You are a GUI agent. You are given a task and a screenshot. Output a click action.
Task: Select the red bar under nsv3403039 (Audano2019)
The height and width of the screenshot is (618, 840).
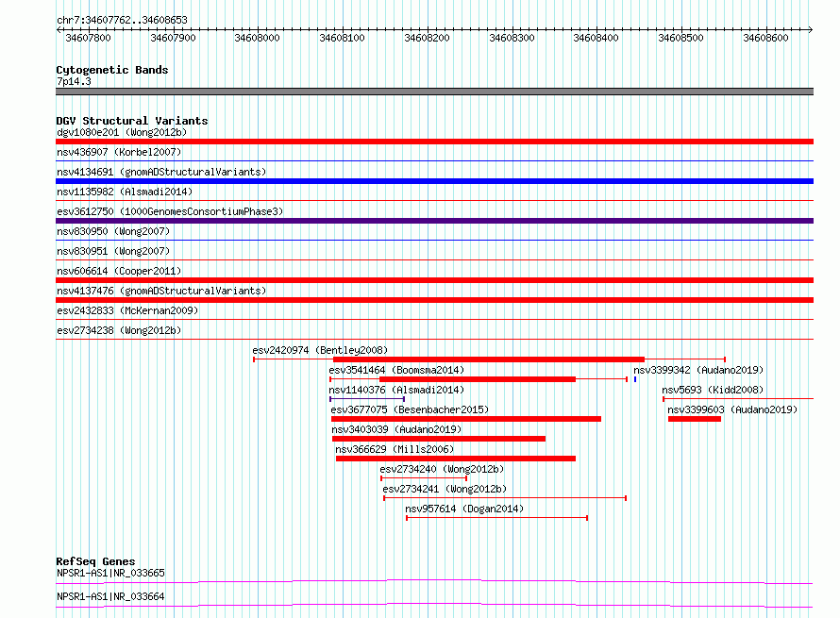click(x=439, y=439)
